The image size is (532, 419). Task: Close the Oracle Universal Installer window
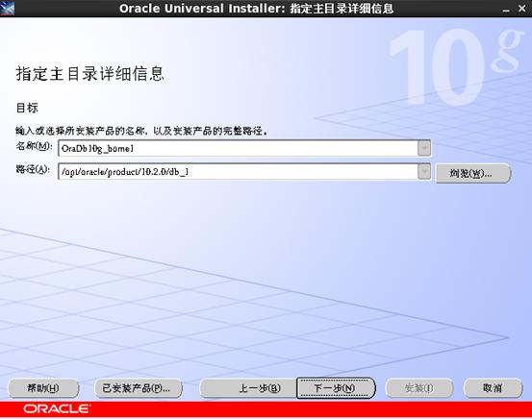pos(522,9)
